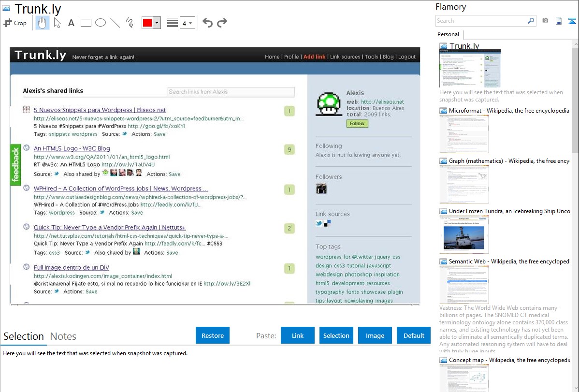
Task: Activate the hand pan tool
Action: 42,23
